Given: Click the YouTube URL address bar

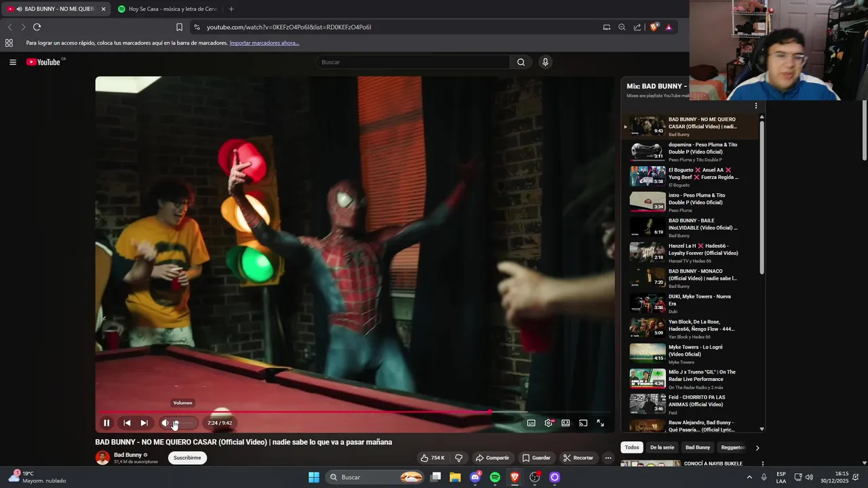Looking at the screenshot, I should pos(400,27).
